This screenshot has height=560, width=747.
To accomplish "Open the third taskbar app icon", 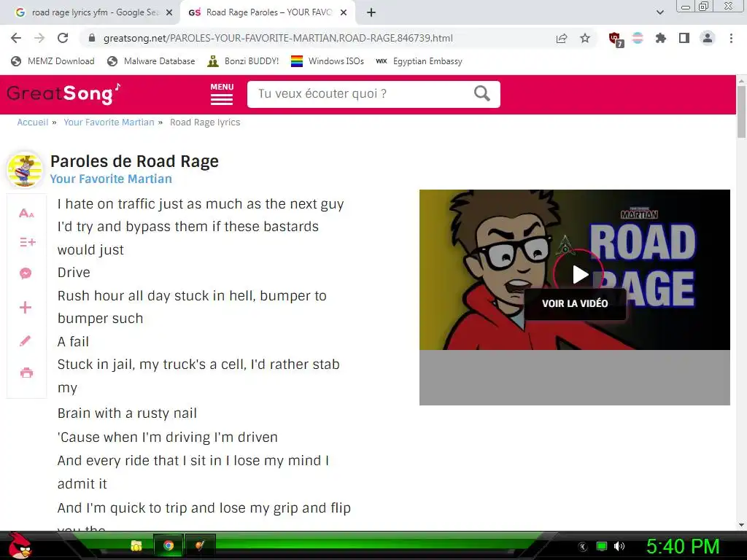I will pos(200,545).
